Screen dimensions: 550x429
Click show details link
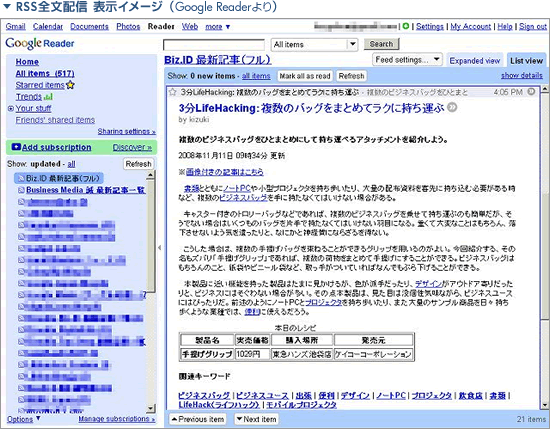pos(522,75)
